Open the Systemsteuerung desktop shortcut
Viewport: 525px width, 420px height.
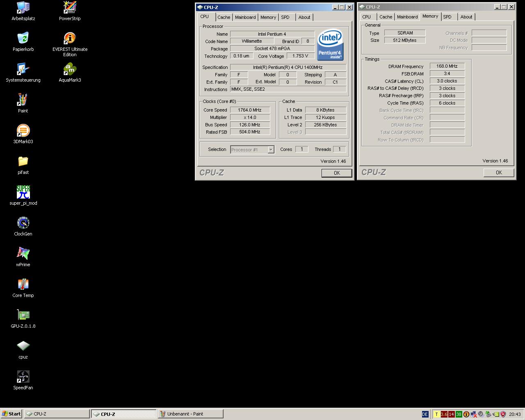pos(23,72)
